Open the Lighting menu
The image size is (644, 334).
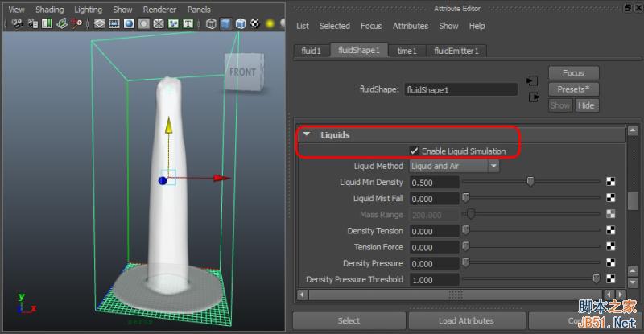(x=88, y=10)
